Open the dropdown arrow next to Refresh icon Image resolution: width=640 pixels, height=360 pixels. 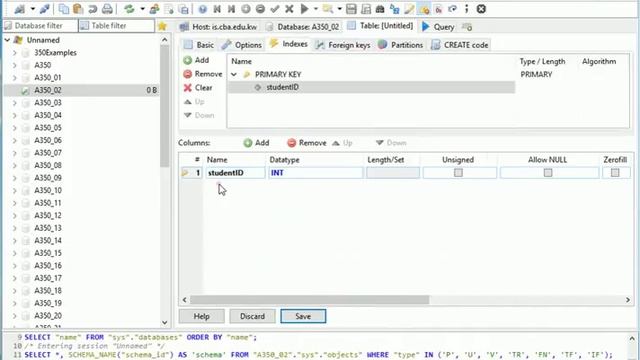click(x=142, y=9)
